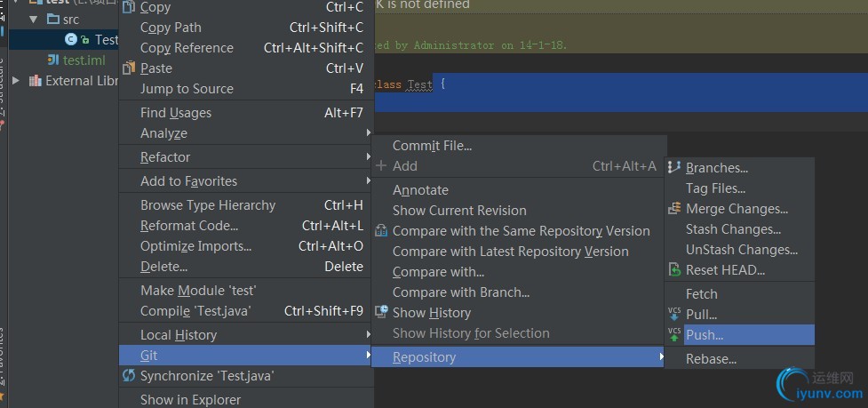Expand the External Libraries node arrow
868x408 pixels.
coord(16,81)
